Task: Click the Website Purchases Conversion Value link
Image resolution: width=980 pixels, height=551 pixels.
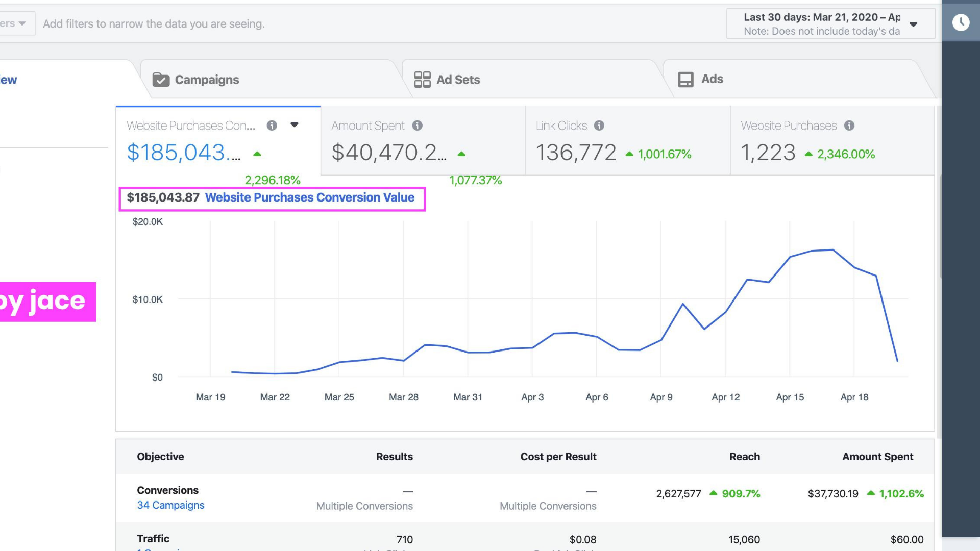Action: click(x=309, y=197)
